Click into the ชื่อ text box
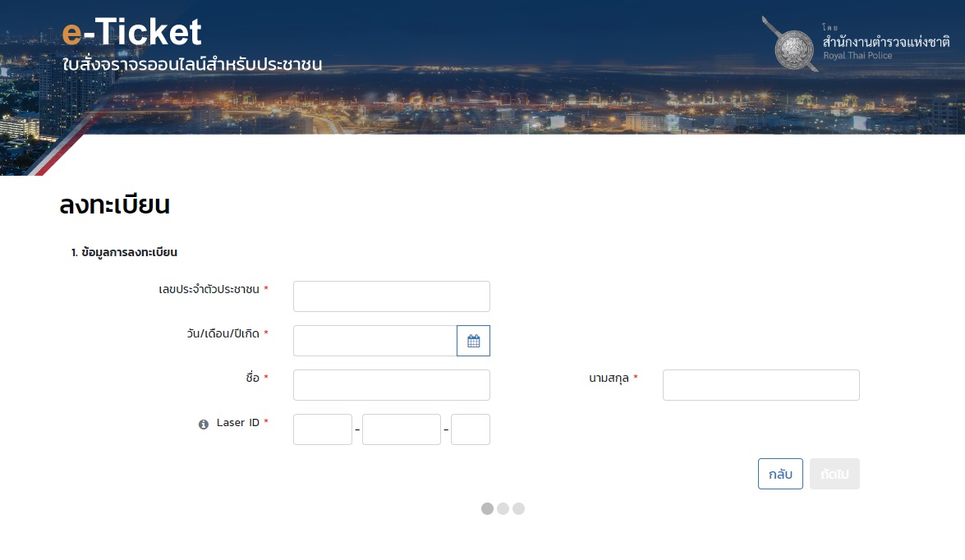The height and width of the screenshot is (560, 965). [x=391, y=385]
